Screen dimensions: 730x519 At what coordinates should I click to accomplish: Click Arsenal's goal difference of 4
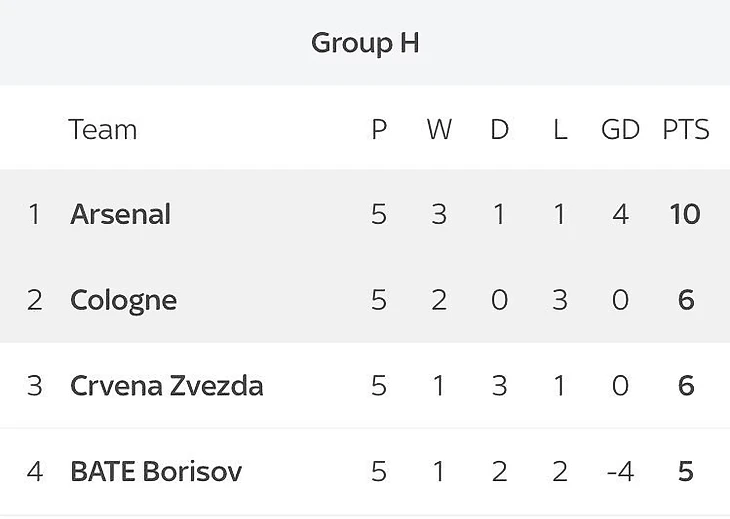pos(620,214)
